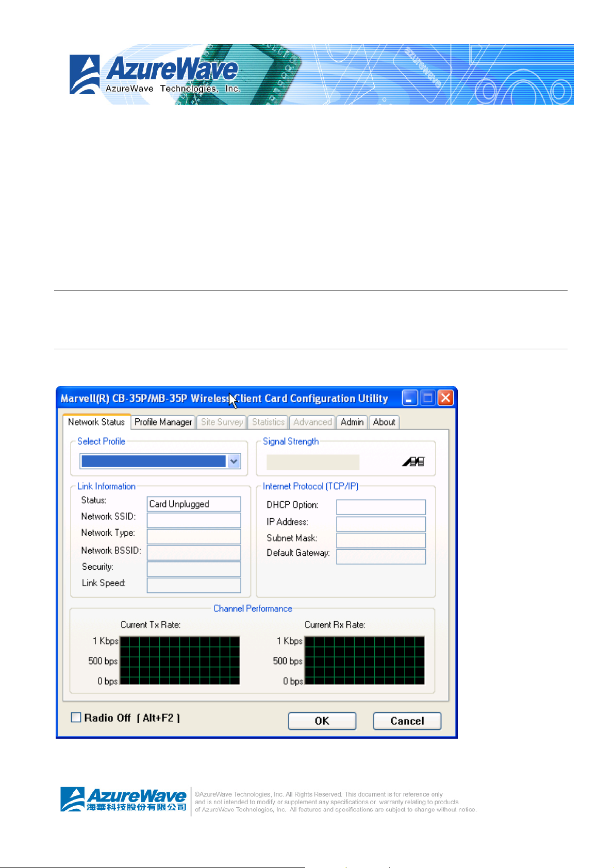Click the Marvell logo icon in Signal Strength
The image size is (614, 868).
click(413, 462)
